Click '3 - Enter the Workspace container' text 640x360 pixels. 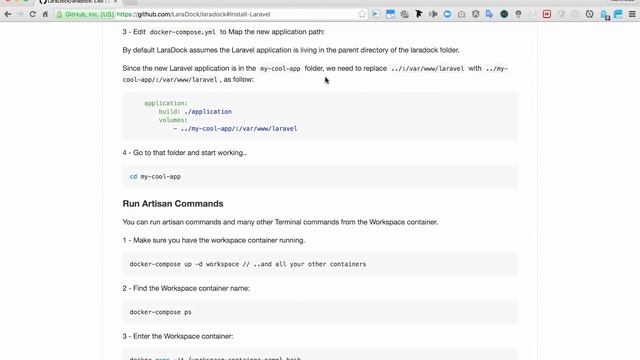[x=178, y=336]
